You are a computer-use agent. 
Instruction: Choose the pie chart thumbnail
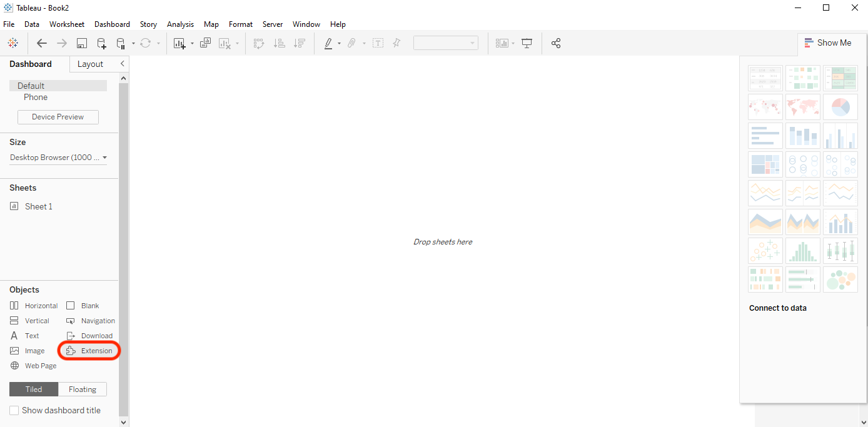click(840, 107)
